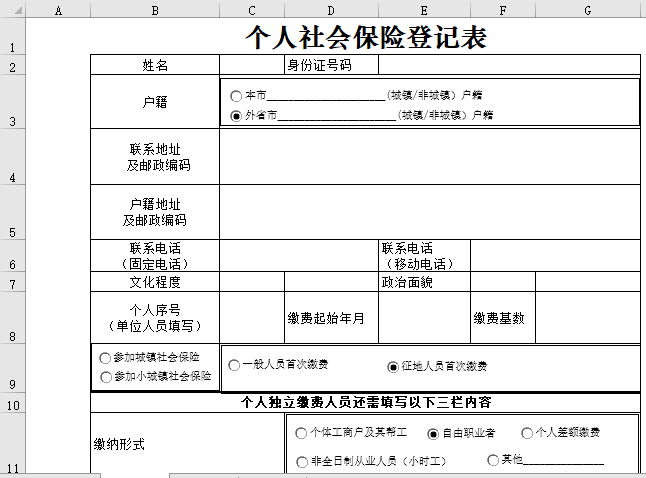Select row 10 header
646x478 pixels.
pyautogui.click(x=12, y=404)
